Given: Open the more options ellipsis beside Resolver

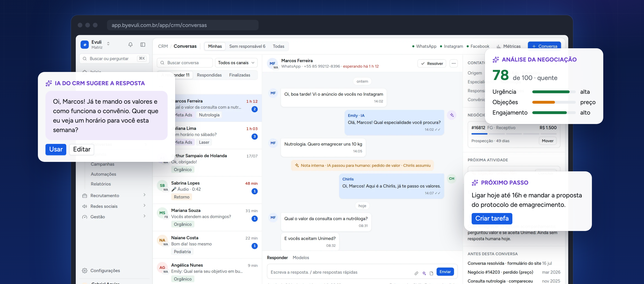Looking at the screenshot, I should tap(453, 63).
